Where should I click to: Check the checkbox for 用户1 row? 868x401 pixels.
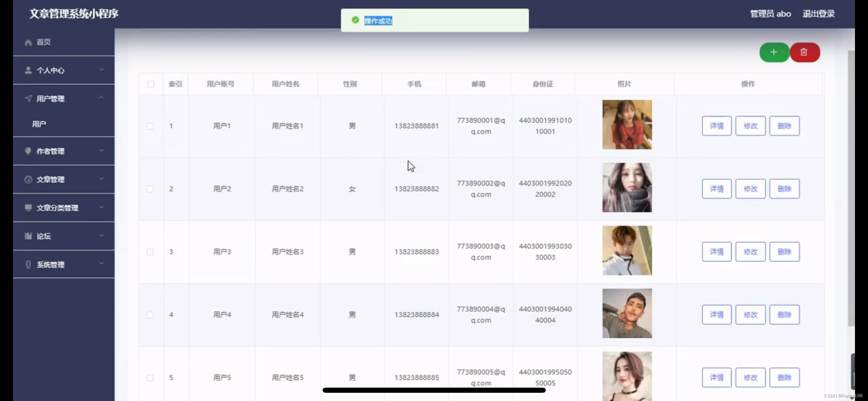150,126
